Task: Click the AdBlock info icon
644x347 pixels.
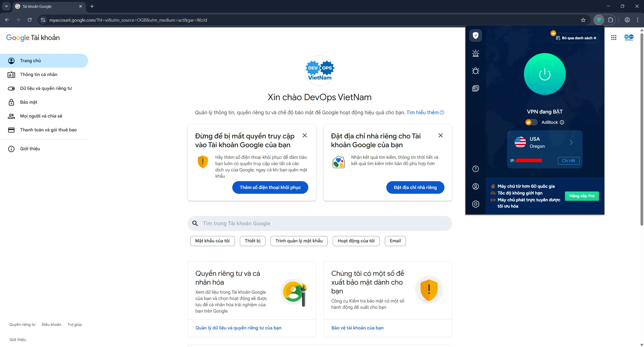Action: [562, 122]
